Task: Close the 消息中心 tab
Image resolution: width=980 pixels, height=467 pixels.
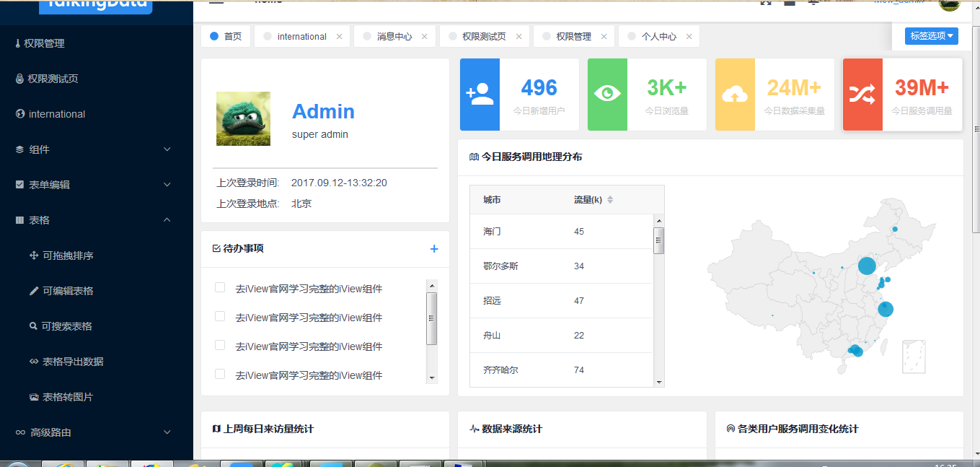Action: coord(425,36)
